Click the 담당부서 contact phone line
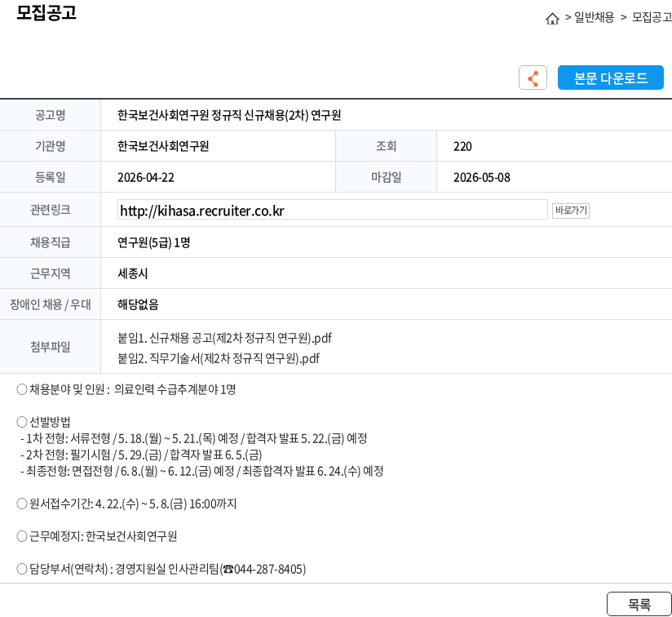 click(x=161, y=569)
